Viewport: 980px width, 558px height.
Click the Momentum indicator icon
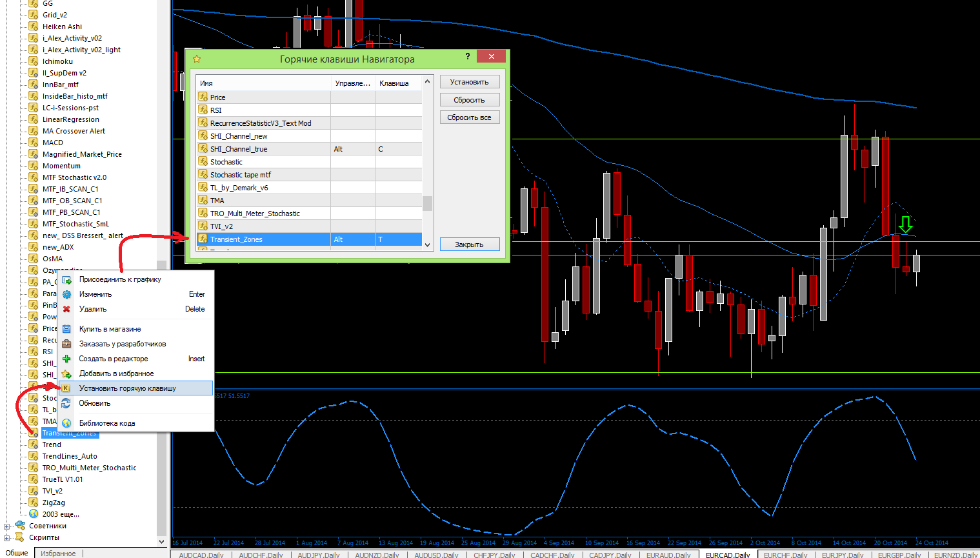[34, 166]
